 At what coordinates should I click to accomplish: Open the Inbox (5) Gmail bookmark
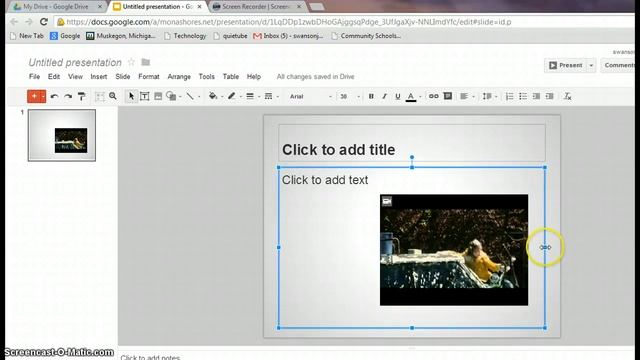pos(288,36)
